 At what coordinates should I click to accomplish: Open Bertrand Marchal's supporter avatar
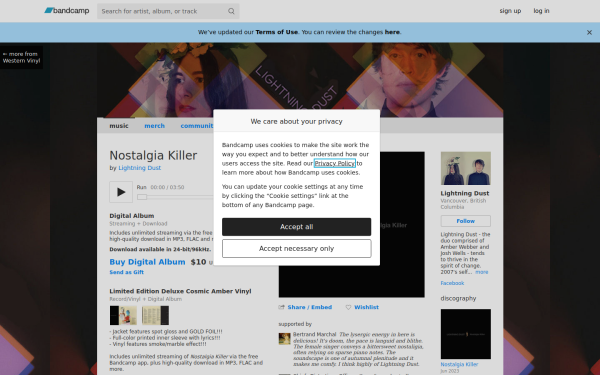pyautogui.click(x=284, y=339)
